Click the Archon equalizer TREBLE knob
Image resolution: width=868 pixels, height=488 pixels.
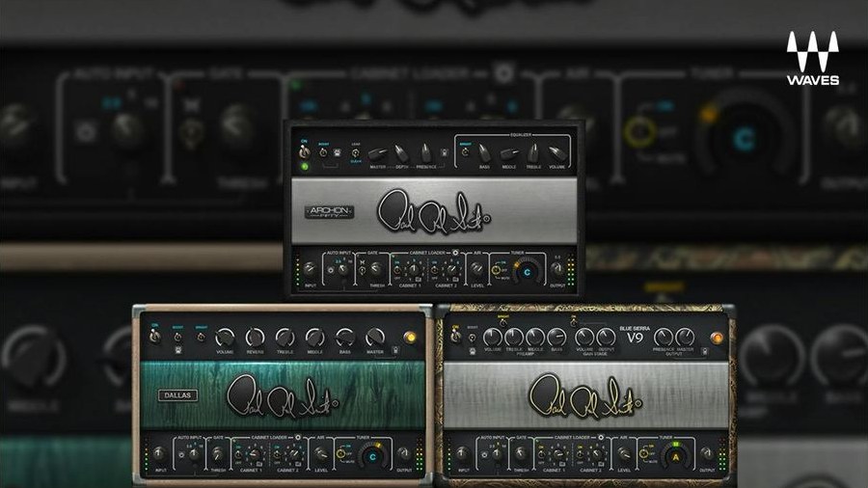pyautogui.click(x=533, y=153)
